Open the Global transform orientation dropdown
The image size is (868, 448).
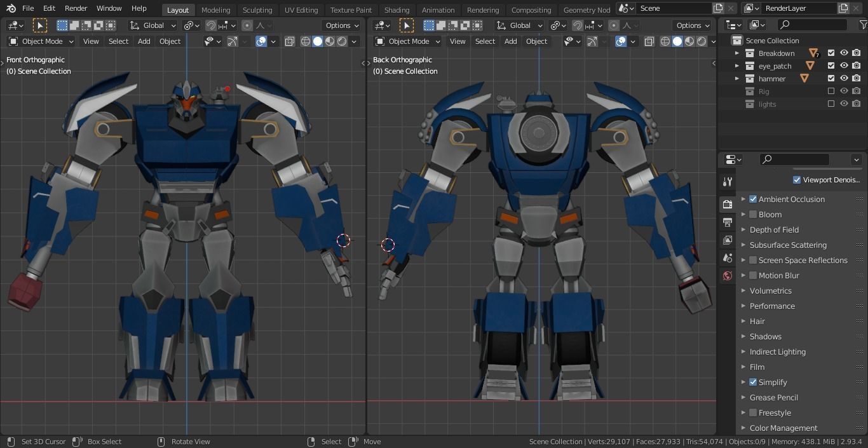(153, 25)
